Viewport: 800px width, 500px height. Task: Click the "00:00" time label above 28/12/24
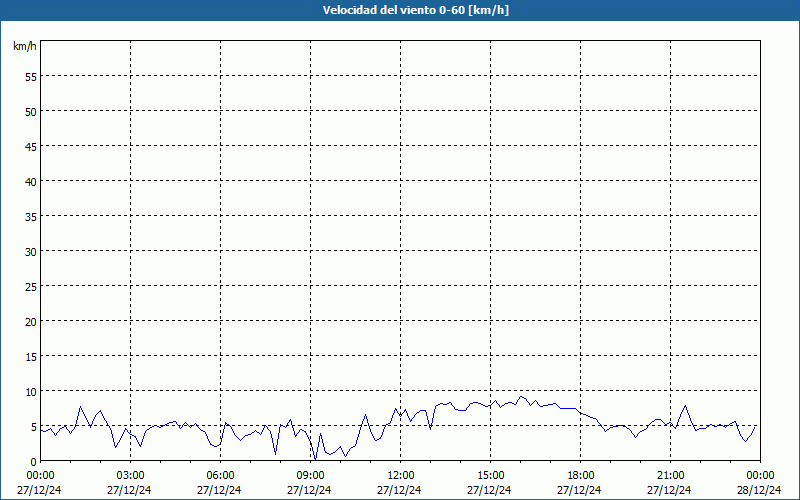760,476
